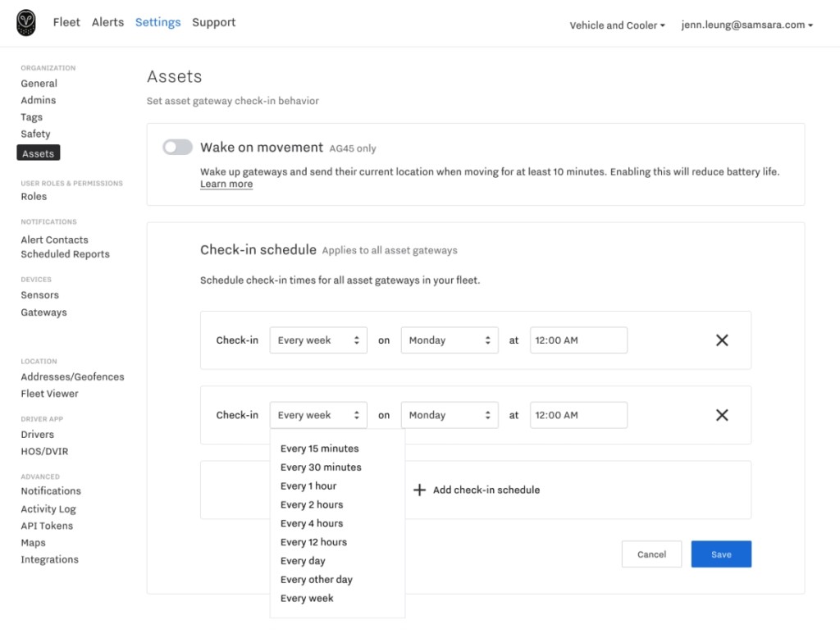Click the plus icon to add schedule
This screenshot has width=840, height=643.
click(x=419, y=490)
